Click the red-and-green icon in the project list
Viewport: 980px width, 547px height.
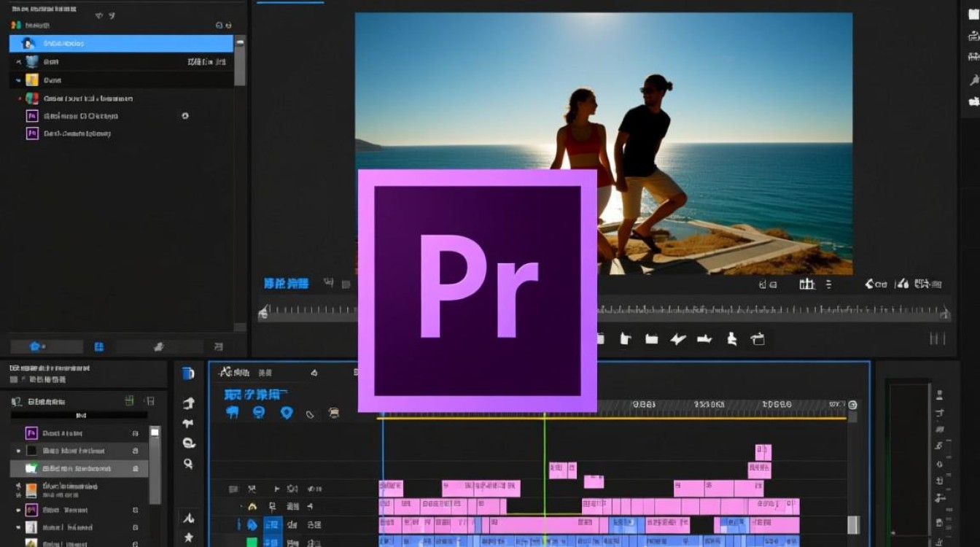(x=32, y=98)
